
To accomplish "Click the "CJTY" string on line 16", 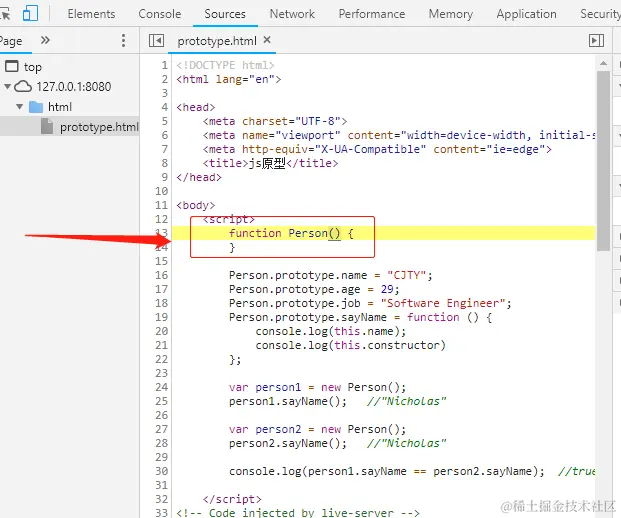I will [x=406, y=275].
